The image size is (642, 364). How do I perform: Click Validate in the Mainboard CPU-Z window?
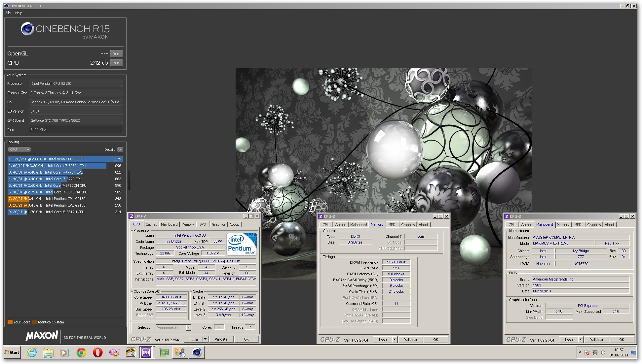pos(596,340)
